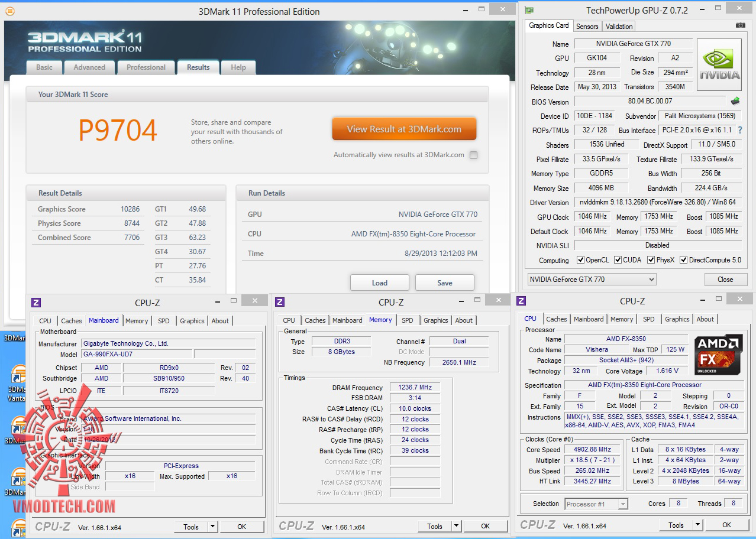Click the NVIDIA logo in GPU-Z
Viewport: 756px width, 539px height.
coord(719,65)
